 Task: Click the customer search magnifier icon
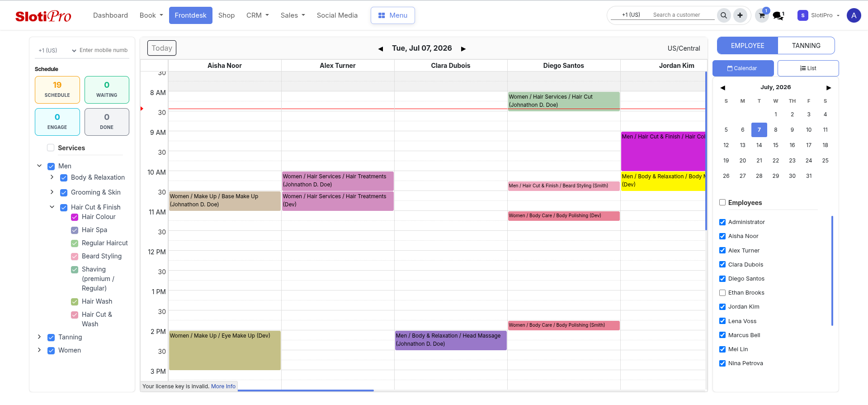pyautogui.click(x=724, y=15)
